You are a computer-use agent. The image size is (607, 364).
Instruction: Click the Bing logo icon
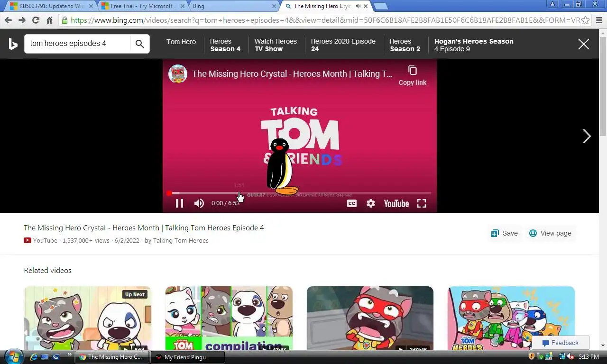click(x=13, y=44)
